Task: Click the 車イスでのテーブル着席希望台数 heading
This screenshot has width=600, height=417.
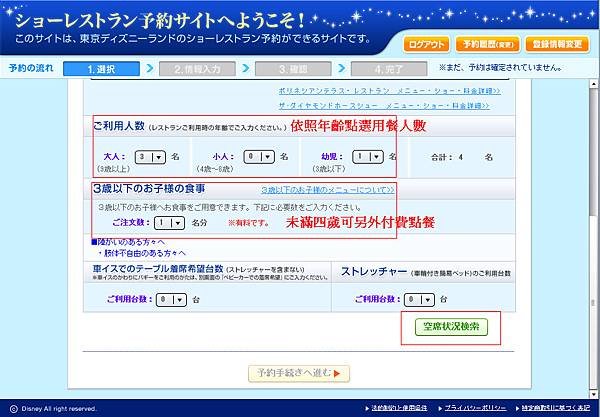Action: coord(158,269)
